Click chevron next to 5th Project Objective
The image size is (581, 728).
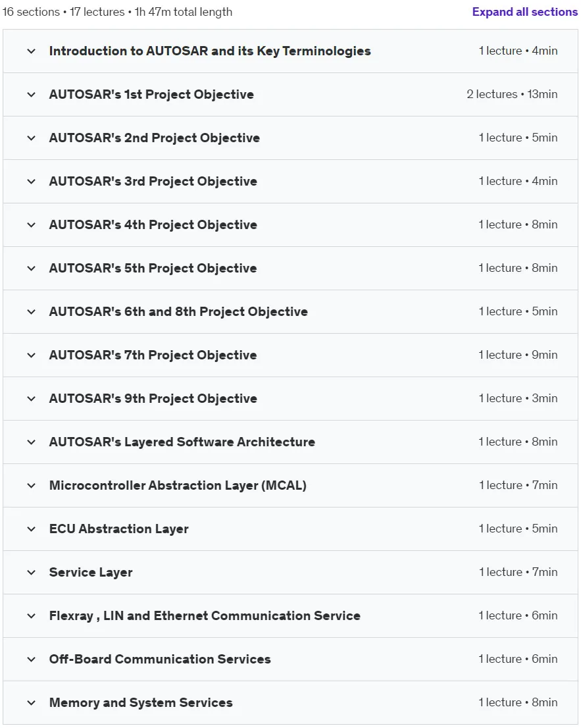tap(31, 269)
